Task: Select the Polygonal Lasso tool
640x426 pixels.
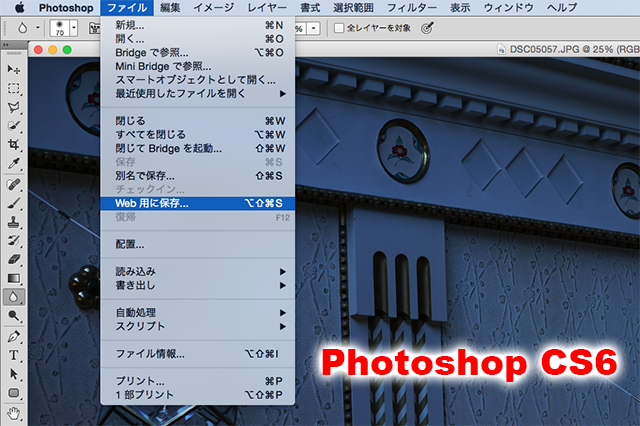Action: click(x=13, y=107)
